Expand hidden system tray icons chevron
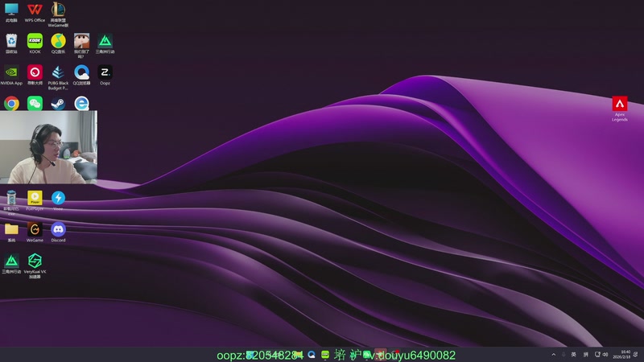The height and width of the screenshot is (362, 644). [553, 355]
